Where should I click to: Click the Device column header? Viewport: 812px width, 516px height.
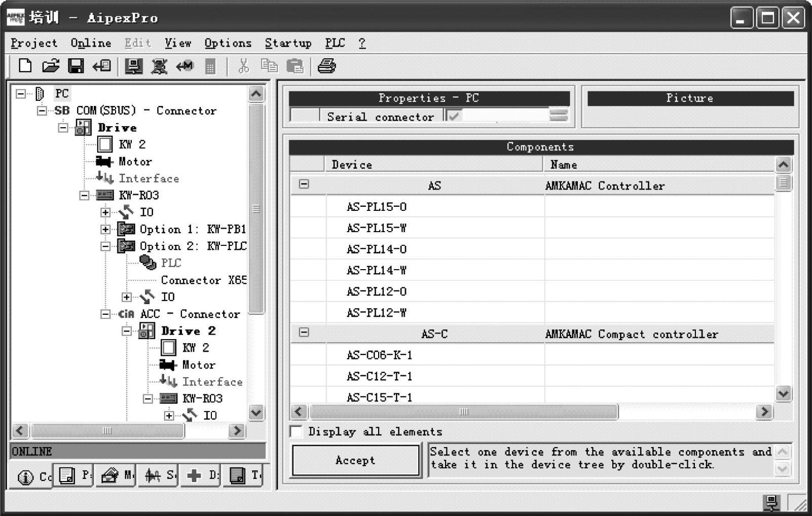[434, 165]
